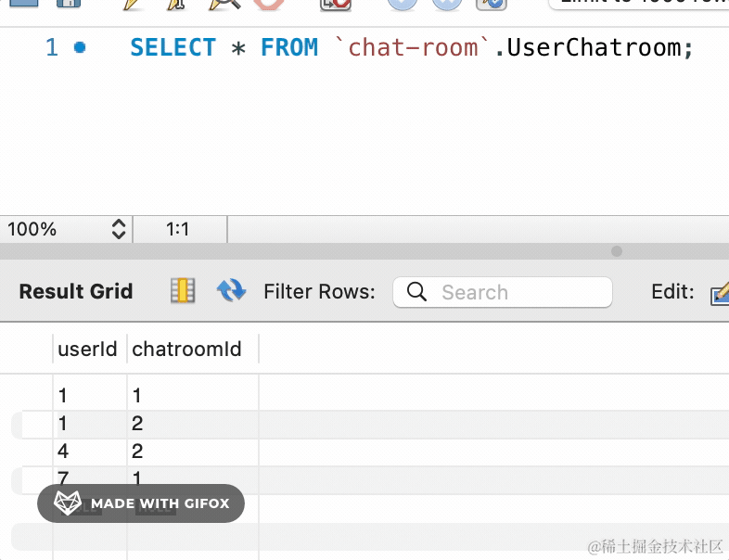
Task: Click the rollback transaction icon
Action: point(446,3)
